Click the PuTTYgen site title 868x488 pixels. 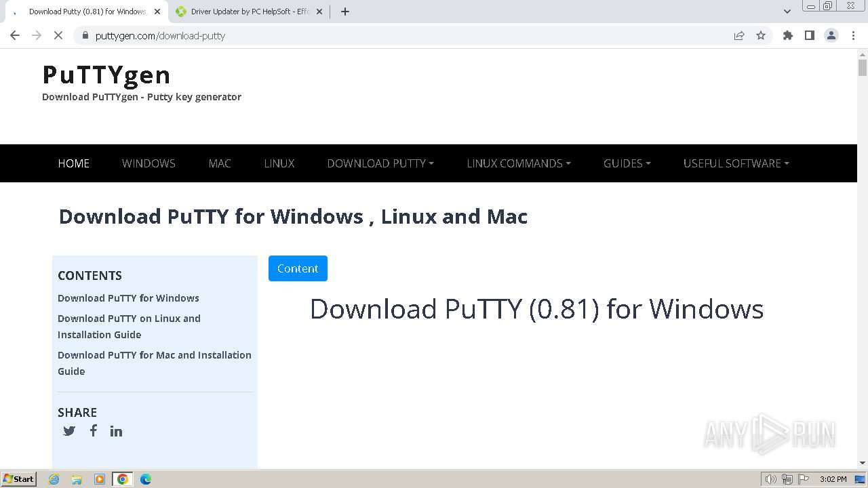coord(106,75)
